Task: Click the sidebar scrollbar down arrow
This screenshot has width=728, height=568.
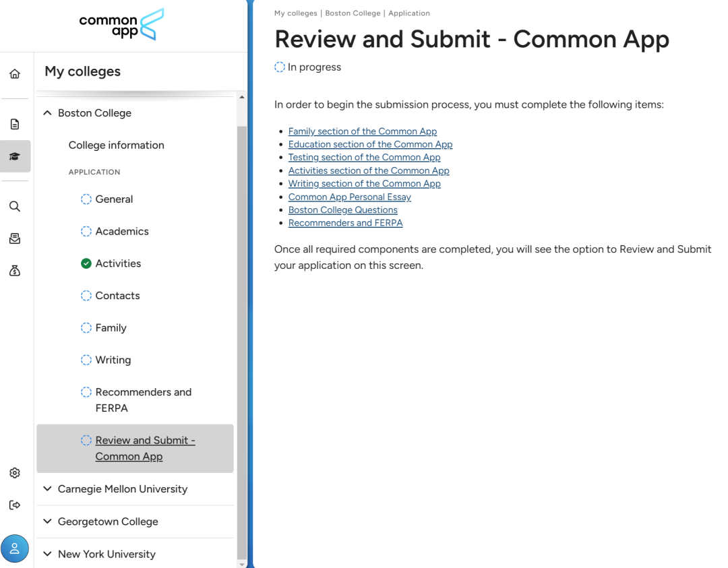Action: point(242,564)
